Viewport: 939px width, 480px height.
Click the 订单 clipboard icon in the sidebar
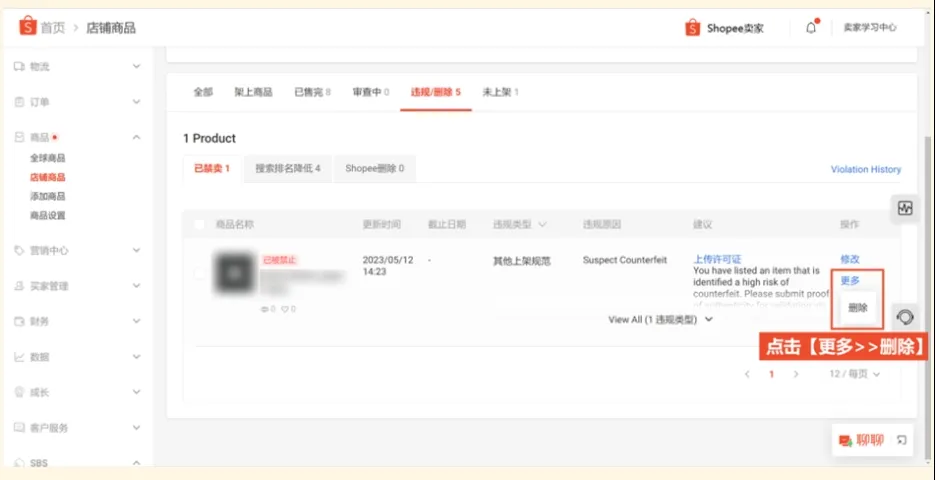20,102
